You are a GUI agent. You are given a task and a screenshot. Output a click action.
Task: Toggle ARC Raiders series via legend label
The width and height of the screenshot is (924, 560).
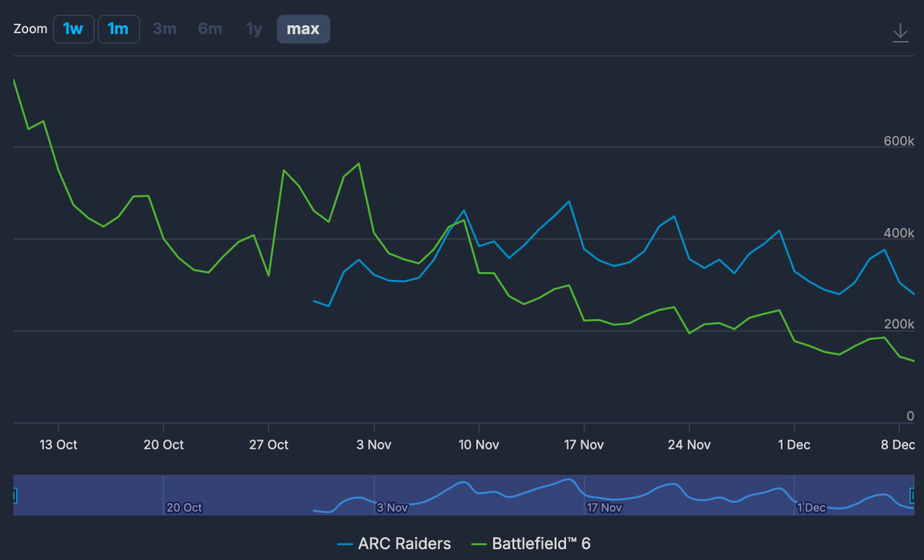point(404,544)
